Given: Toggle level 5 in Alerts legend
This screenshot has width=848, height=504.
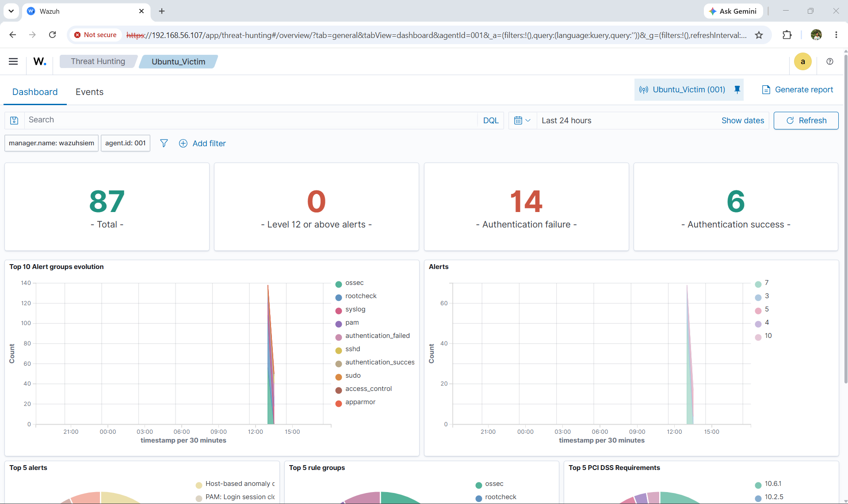Looking at the screenshot, I should tap(766, 309).
